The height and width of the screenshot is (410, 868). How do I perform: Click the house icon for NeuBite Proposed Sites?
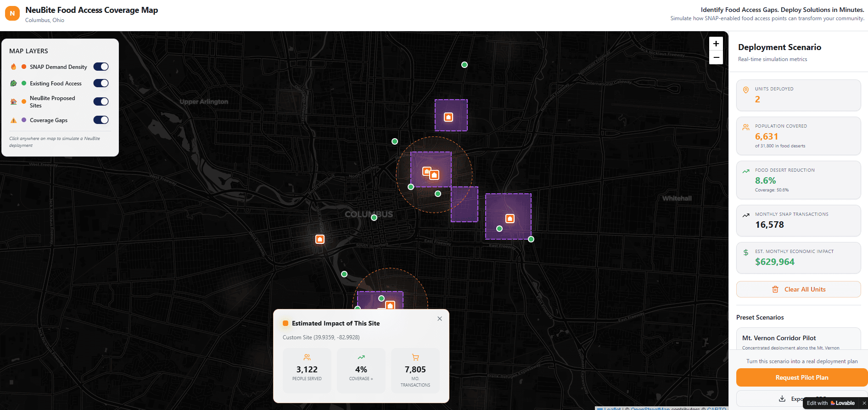(x=14, y=101)
